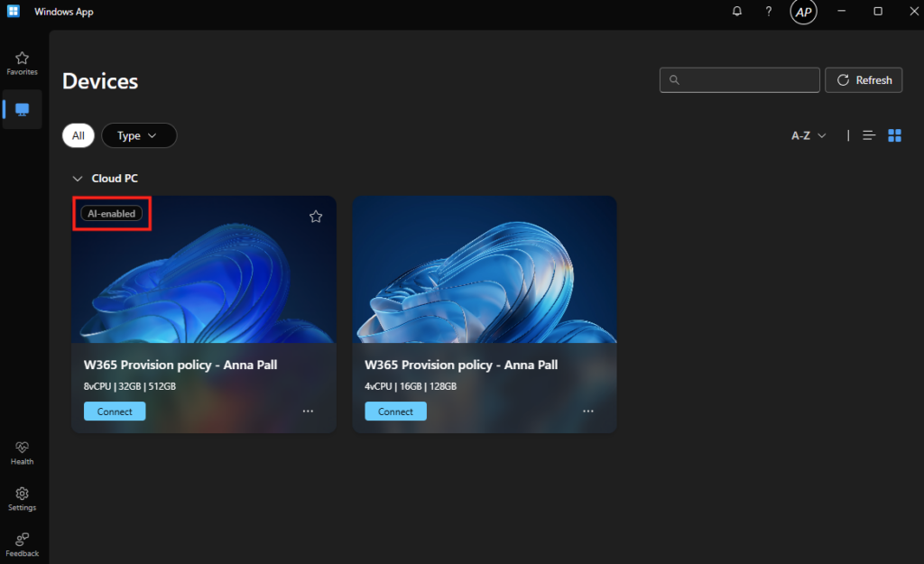Image resolution: width=924 pixels, height=564 pixels.
Task: Open the Health page
Action: tap(22, 452)
